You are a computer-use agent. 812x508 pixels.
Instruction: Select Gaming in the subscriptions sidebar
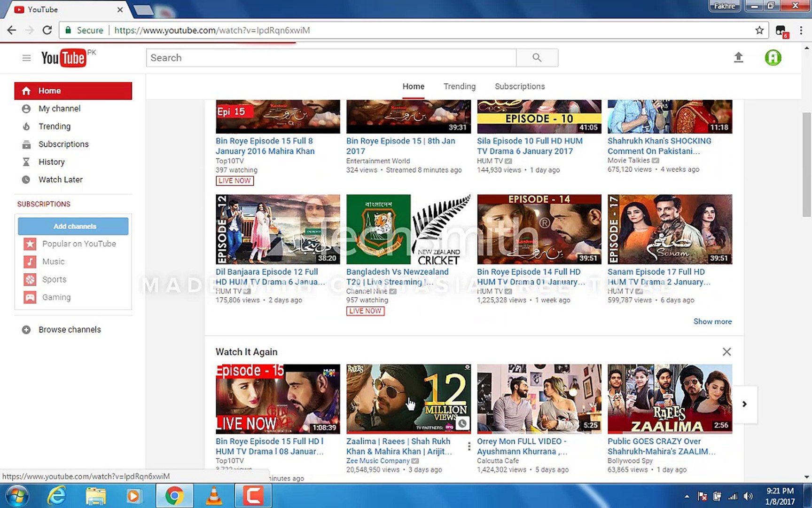(56, 297)
